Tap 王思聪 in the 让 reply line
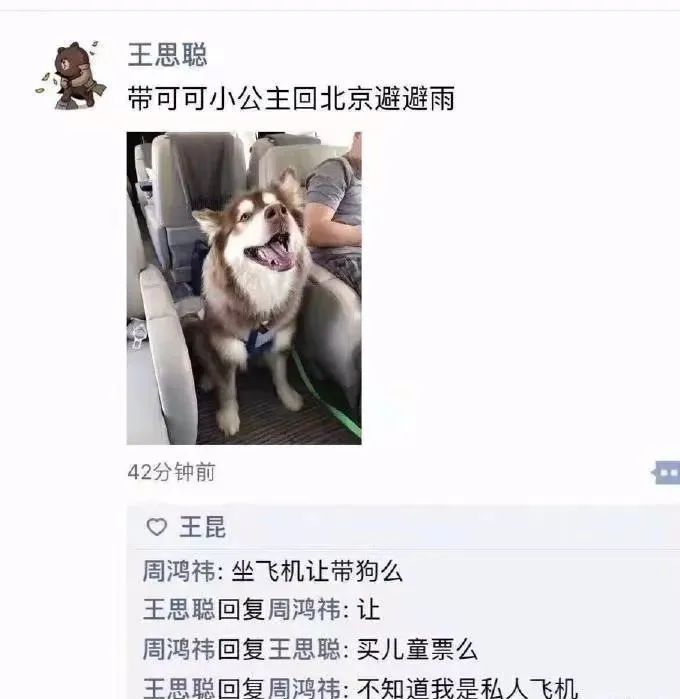Screen dimensions: 680x699 [x=179, y=609]
